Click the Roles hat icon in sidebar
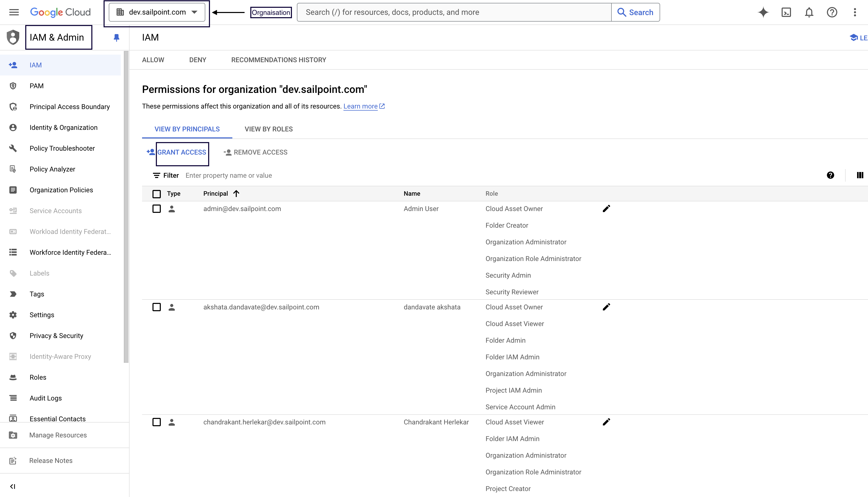Image resolution: width=868 pixels, height=497 pixels. coord(13,377)
